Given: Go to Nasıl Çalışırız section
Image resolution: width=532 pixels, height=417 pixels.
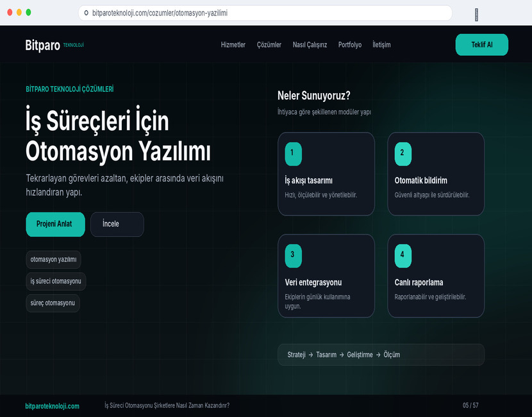Looking at the screenshot, I should [310, 45].
